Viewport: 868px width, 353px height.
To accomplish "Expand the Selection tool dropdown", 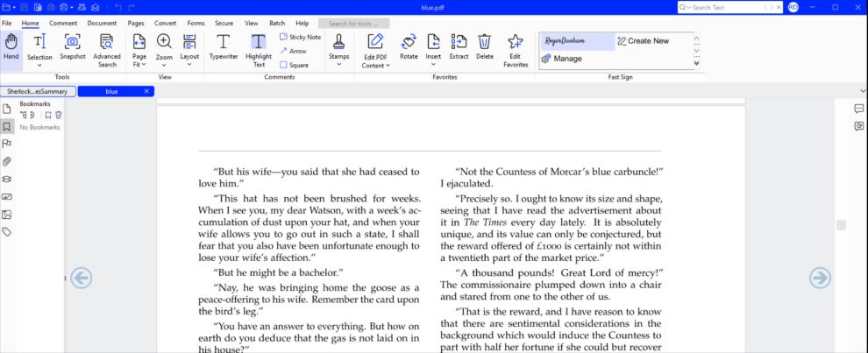I will [x=39, y=66].
